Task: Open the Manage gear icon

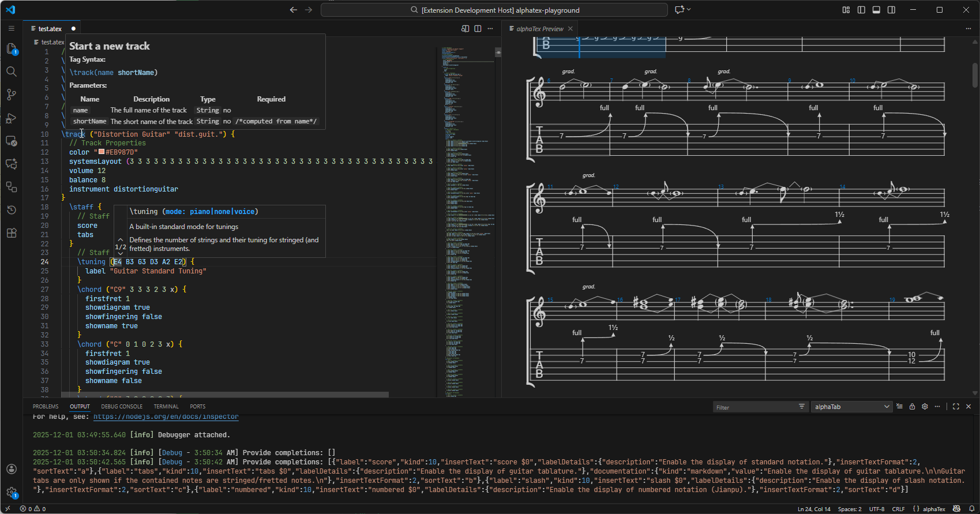Action: click(11, 492)
